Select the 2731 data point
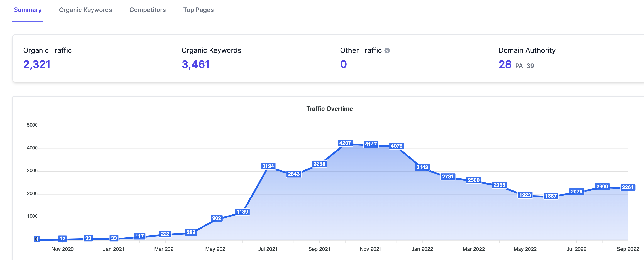This screenshot has width=644, height=260. click(448, 177)
